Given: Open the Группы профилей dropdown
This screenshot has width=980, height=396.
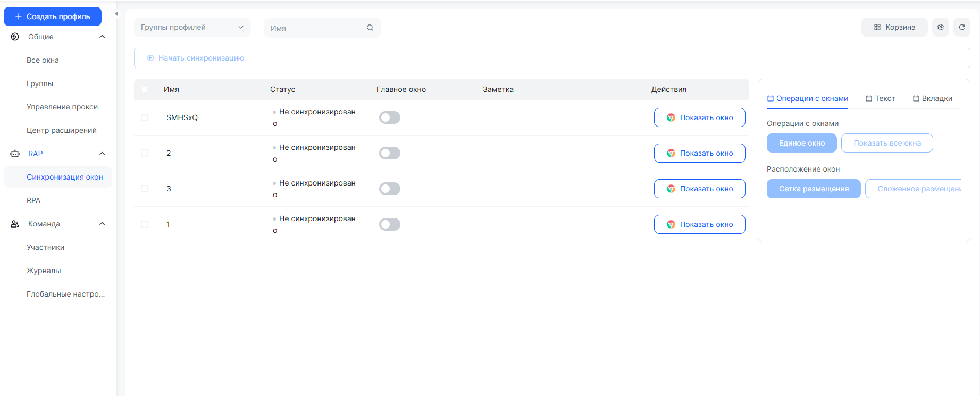Looking at the screenshot, I should click(192, 27).
